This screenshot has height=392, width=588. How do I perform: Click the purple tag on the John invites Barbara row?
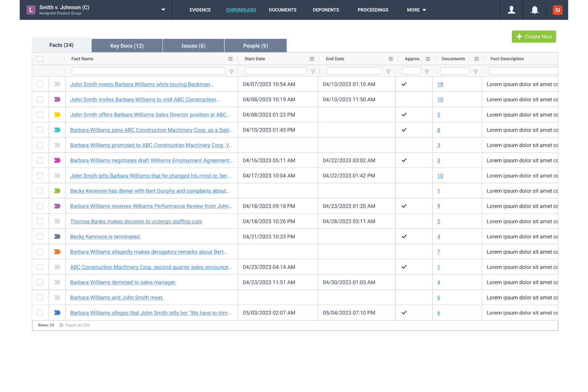[x=57, y=100]
